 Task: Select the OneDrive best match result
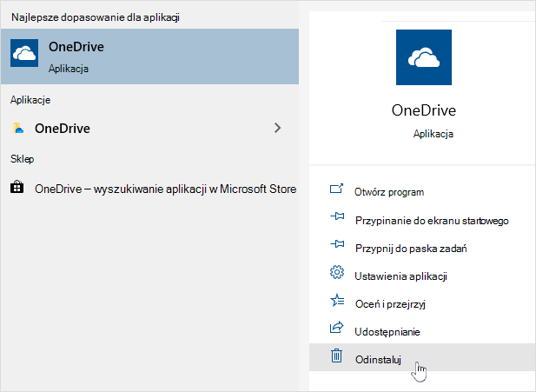coord(149,56)
